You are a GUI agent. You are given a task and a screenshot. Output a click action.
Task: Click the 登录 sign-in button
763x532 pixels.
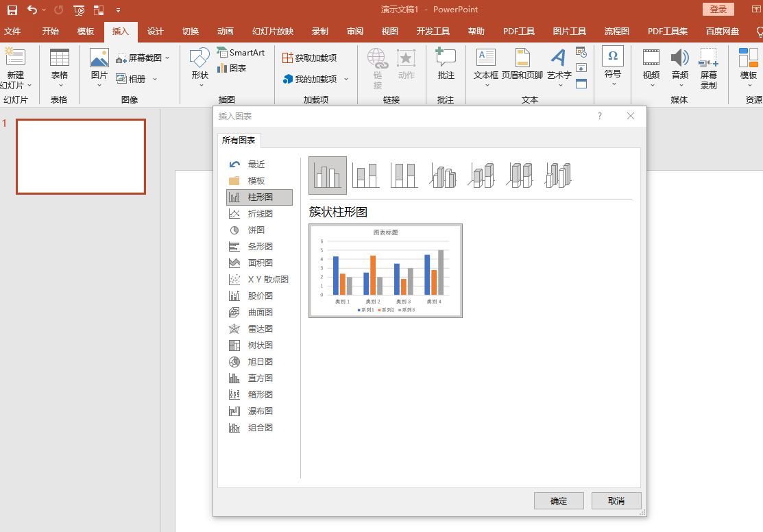coord(718,9)
